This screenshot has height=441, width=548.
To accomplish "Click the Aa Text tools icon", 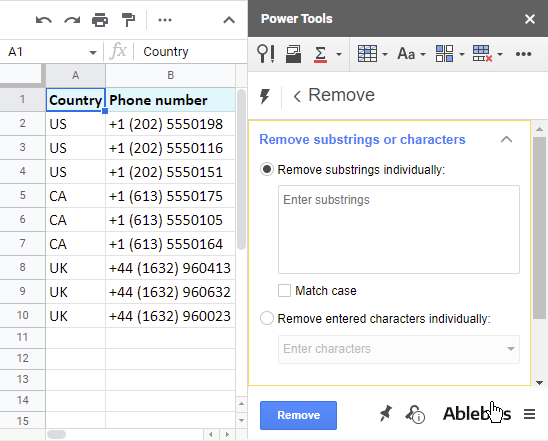I will 406,54.
